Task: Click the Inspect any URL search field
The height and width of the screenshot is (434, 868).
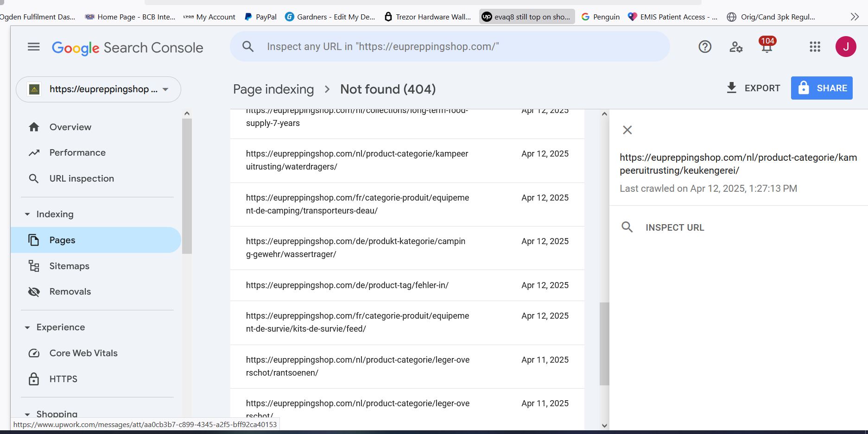Action: (450, 46)
